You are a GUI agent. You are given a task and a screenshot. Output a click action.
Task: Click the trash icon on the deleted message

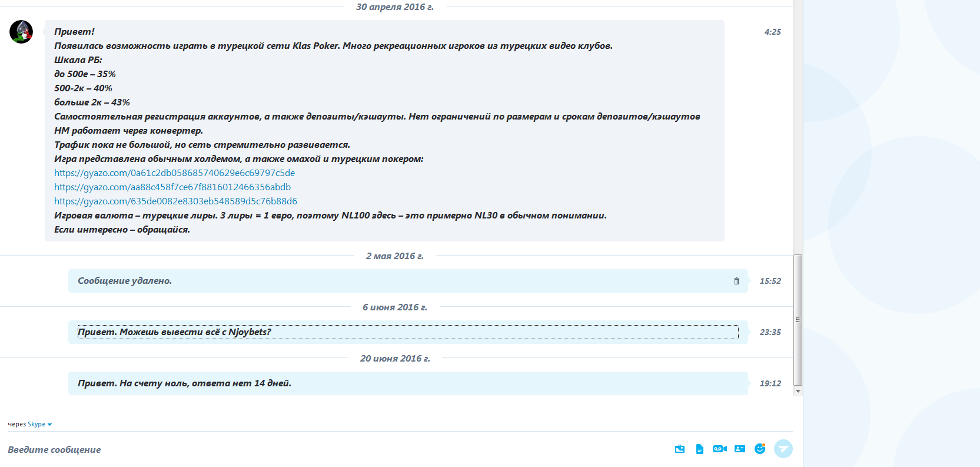[x=736, y=281]
